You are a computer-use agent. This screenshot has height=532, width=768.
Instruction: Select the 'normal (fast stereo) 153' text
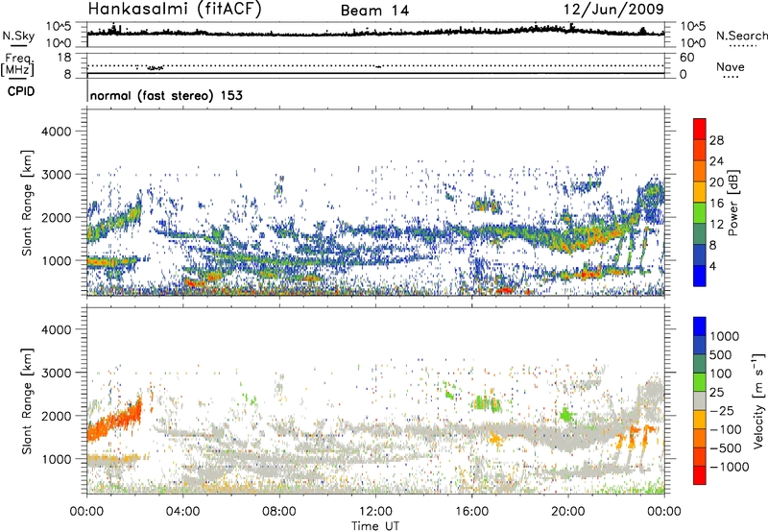point(166,95)
